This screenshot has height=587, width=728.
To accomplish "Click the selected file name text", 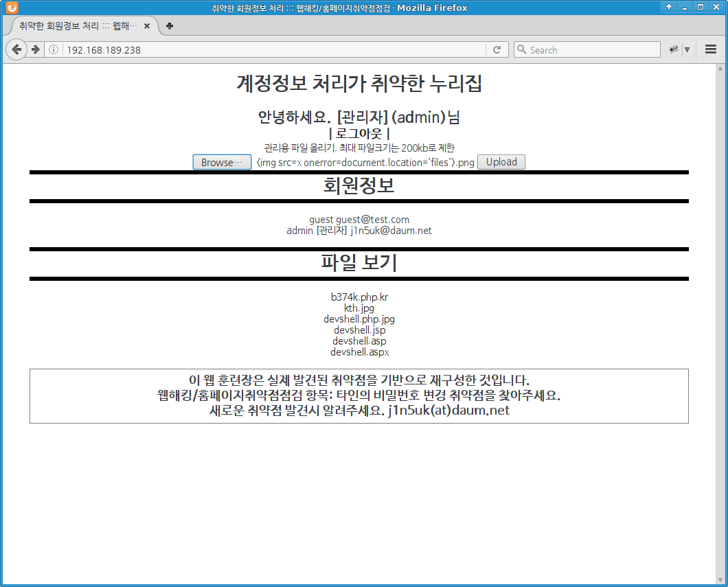I will point(365,163).
